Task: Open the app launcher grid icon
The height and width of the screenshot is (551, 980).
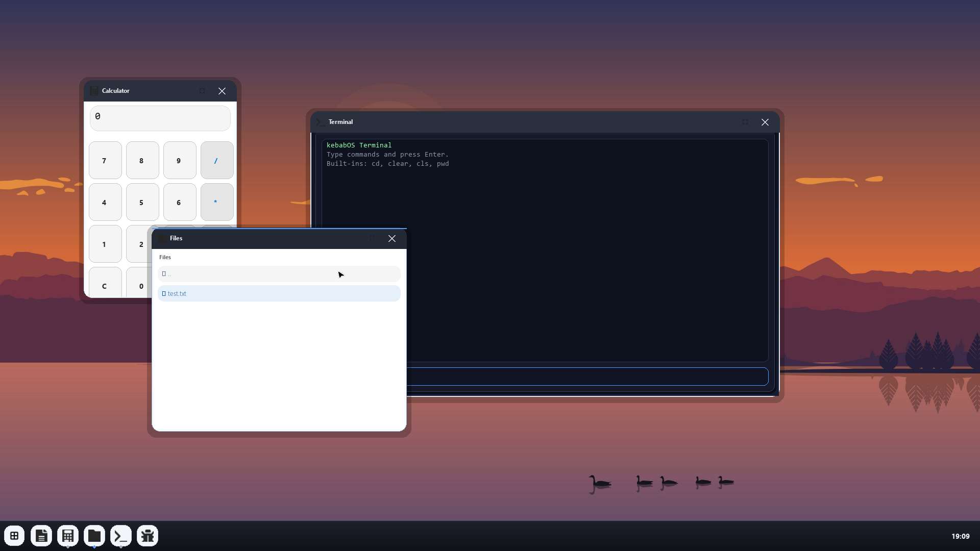Action: 14,536
